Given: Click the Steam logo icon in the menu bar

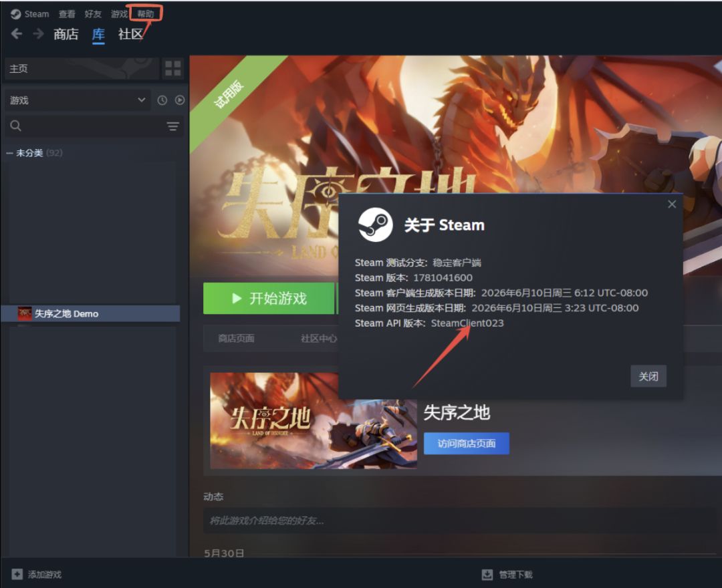Looking at the screenshot, I should click(x=15, y=14).
